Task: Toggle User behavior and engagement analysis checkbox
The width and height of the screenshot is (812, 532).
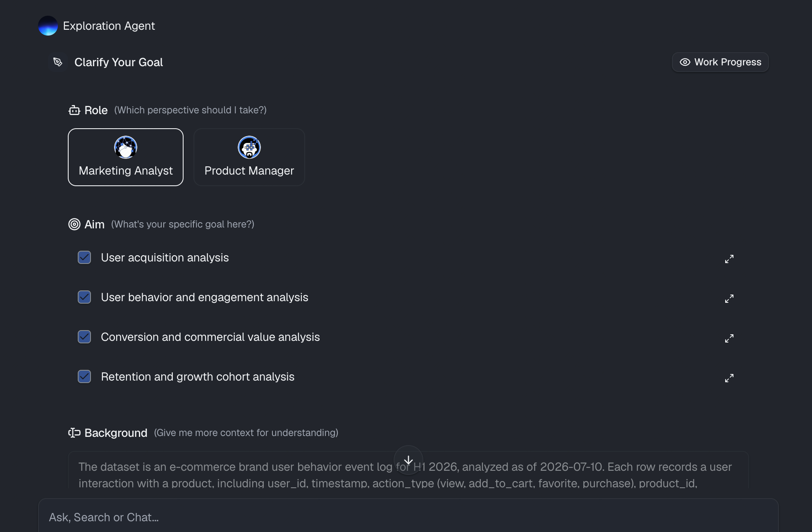Action: 84,297
